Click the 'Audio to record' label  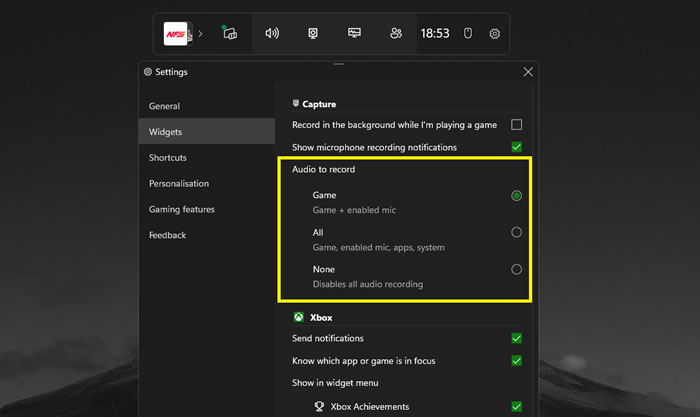tap(324, 169)
